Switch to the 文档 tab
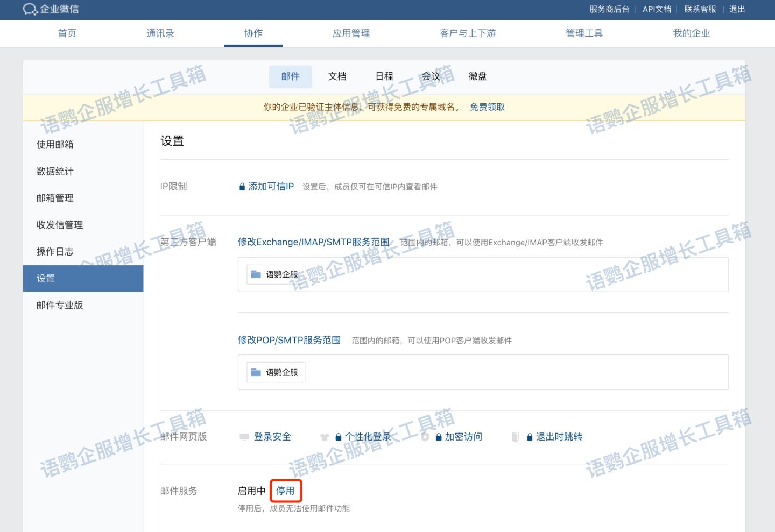775x532 pixels. pyautogui.click(x=337, y=76)
